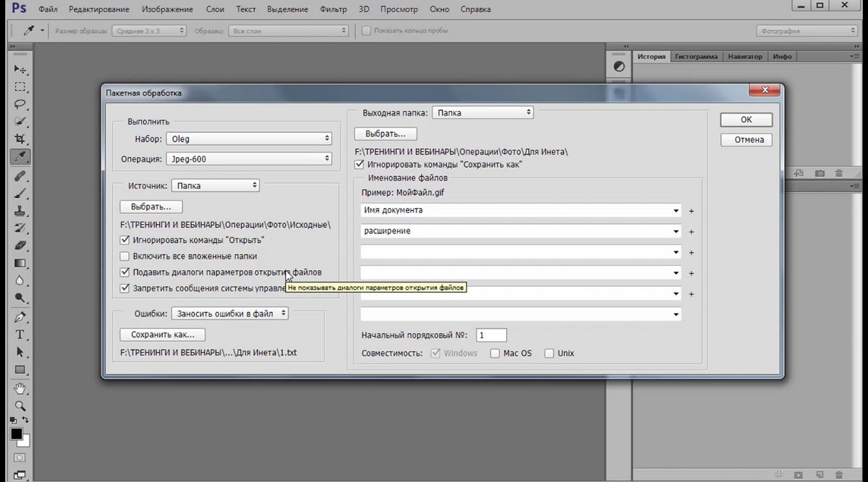The image size is (868, 482).
Task: Open the 'Фотография' workspace dropdown
Action: [x=807, y=31]
